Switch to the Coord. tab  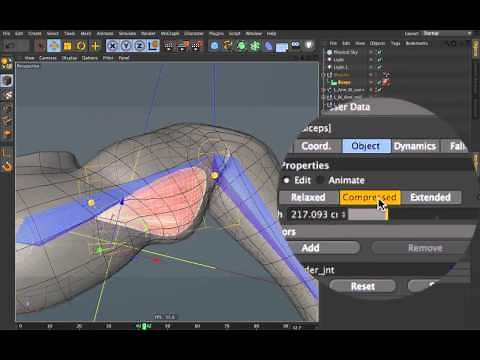[317, 146]
